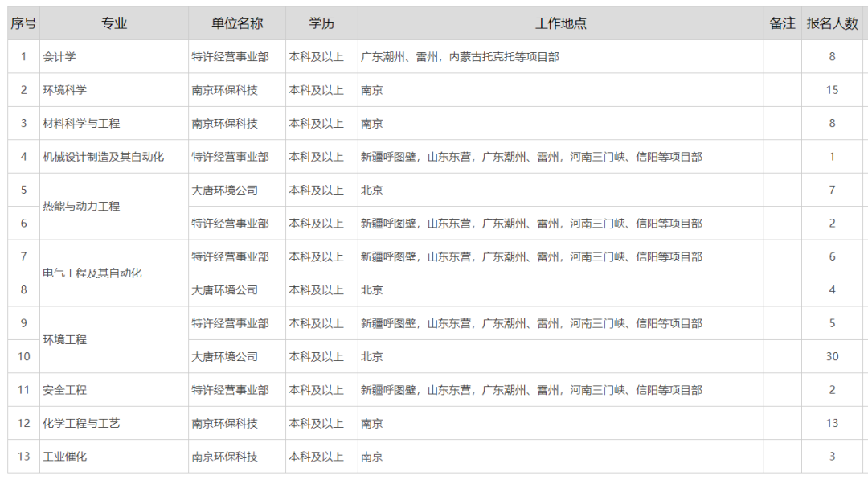This screenshot has height=480, width=868.
Task: Click the 序号 column header
Action: (x=23, y=23)
